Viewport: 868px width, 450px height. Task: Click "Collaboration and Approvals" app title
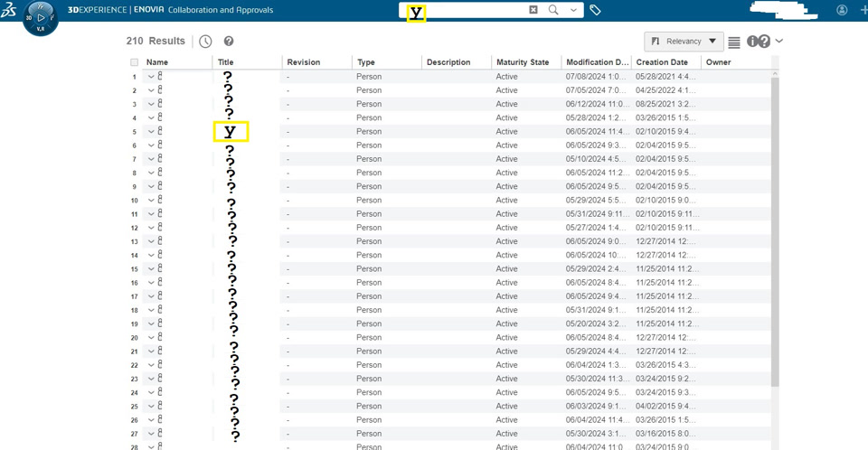(221, 10)
